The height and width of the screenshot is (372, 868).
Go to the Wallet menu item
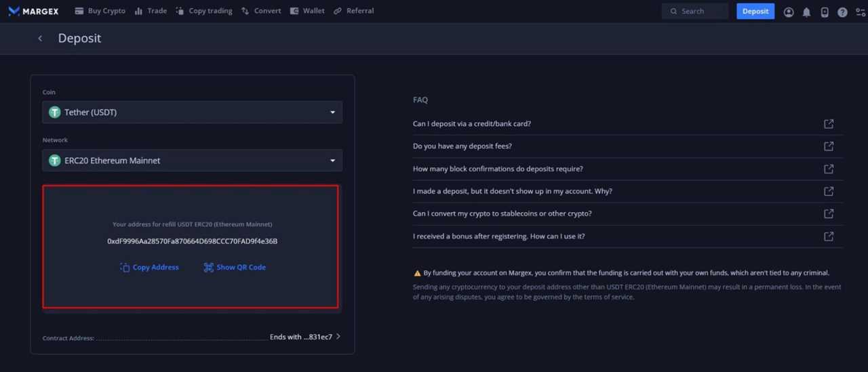(x=307, y=11)
